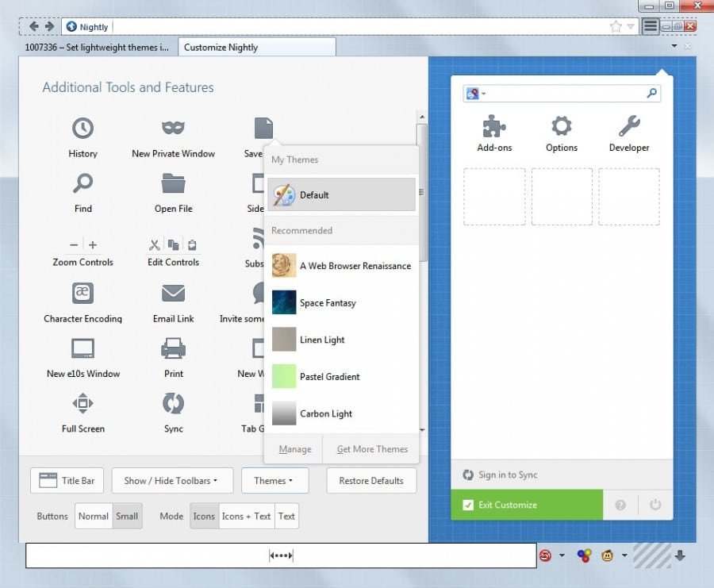714x588 pixels.
Task: Switch button size to Small
Action: (x=128, y=516)
